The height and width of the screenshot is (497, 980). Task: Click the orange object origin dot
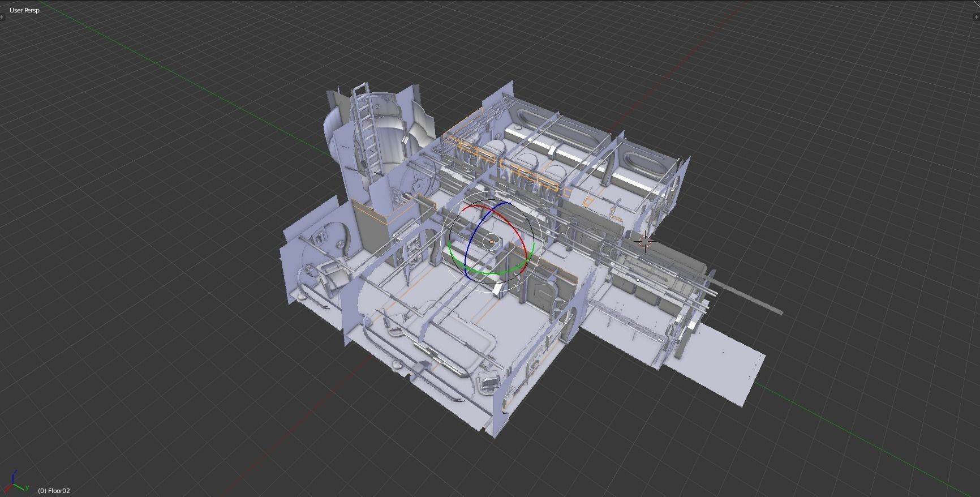(492, 242)
